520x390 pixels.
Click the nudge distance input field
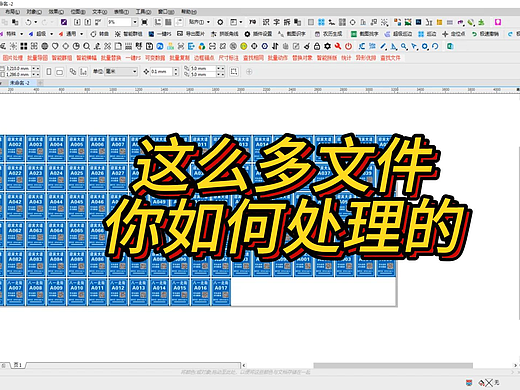(x=162, y=72)
